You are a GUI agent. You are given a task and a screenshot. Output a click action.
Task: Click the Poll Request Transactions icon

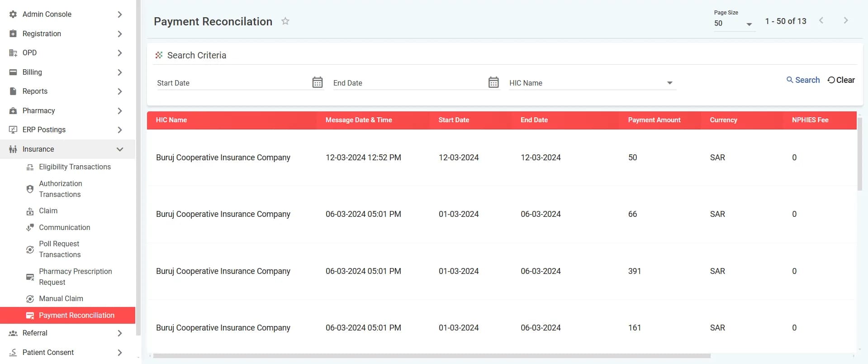[x=30, y=249]
